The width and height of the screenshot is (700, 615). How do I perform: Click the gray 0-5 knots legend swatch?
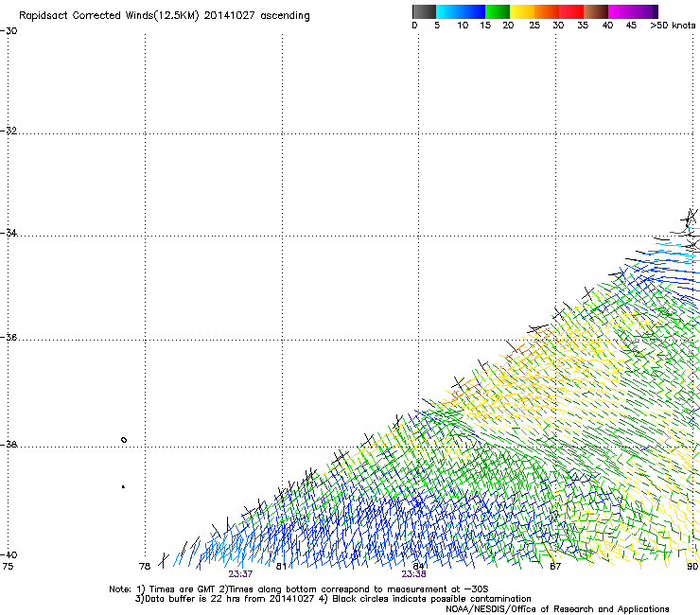pos(424,11)
